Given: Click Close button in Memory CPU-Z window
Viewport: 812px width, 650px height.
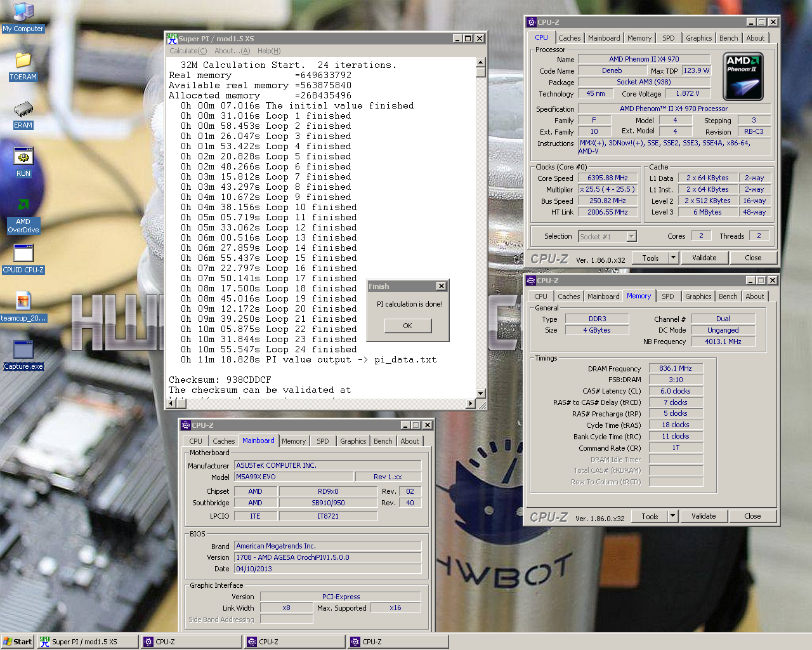Looking at the screenshot, I should (752, 516).
